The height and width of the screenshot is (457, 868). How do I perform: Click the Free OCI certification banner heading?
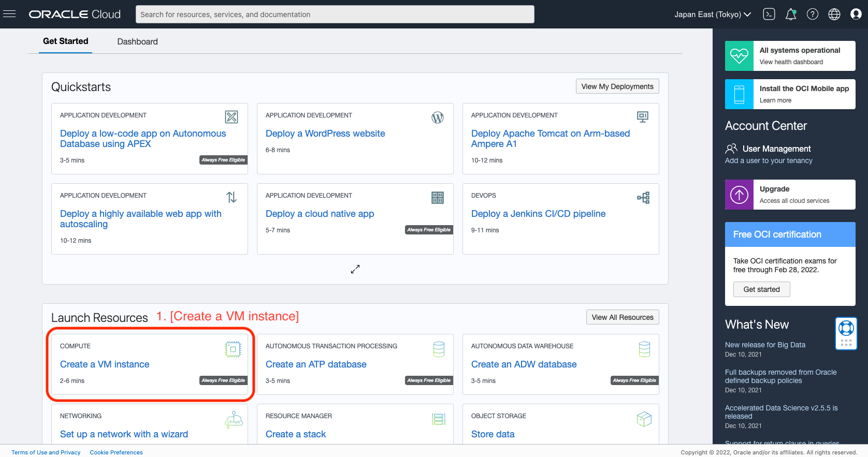[777, 234]
